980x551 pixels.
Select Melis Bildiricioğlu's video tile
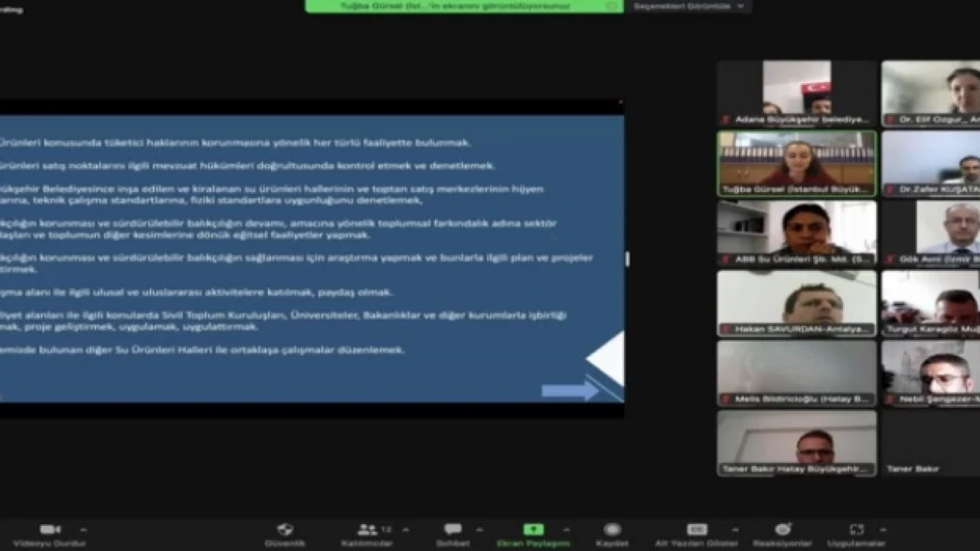796,373
